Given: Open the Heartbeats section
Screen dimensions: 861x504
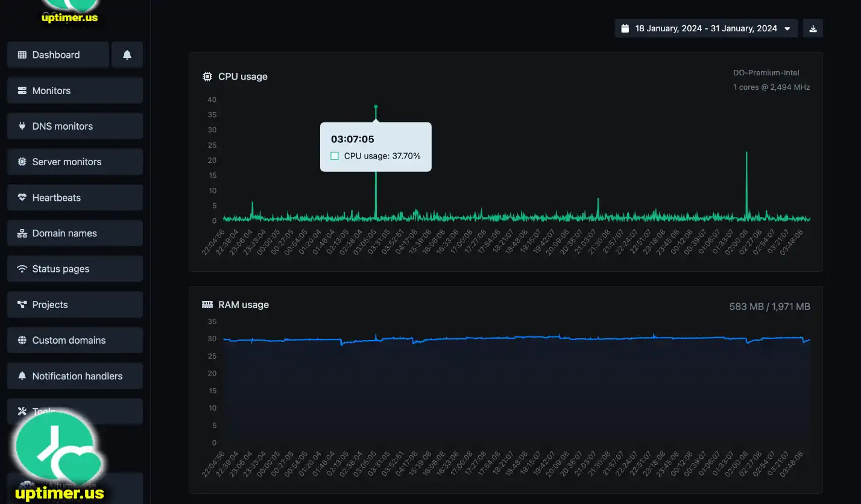Looking at the screenshot, I should point(75,197).
